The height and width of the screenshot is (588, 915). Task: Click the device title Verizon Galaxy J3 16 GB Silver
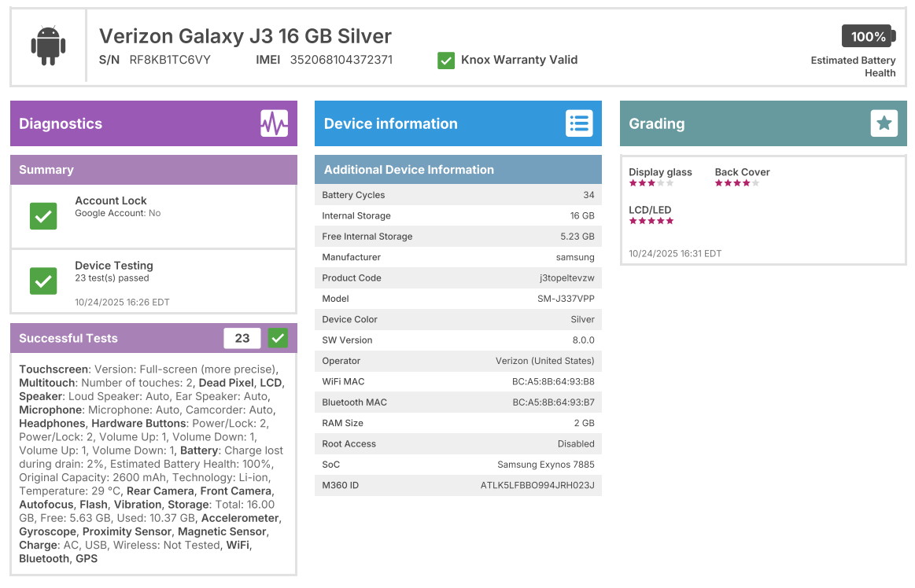click(245, 36)
